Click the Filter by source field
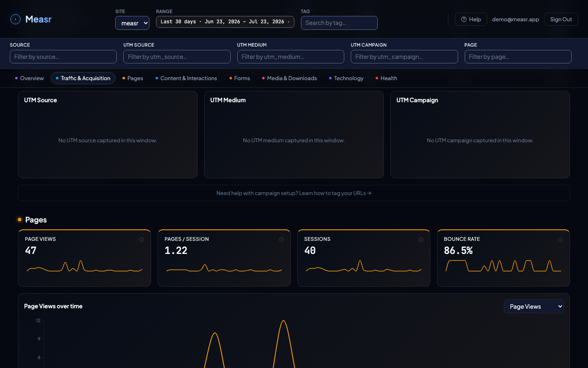The image size is (588, 368). (x=63, y=57)
